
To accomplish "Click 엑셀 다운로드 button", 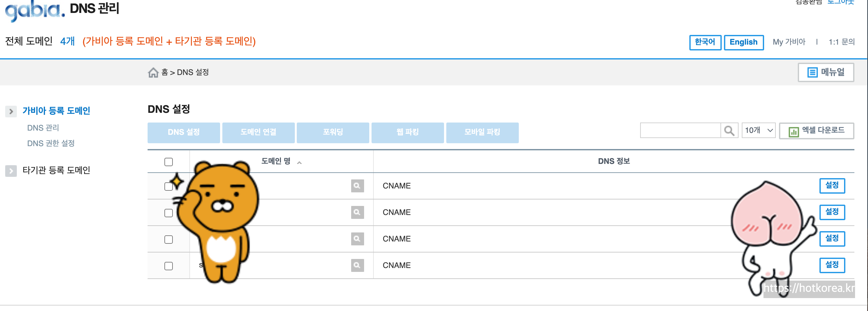I will (817, 131).
